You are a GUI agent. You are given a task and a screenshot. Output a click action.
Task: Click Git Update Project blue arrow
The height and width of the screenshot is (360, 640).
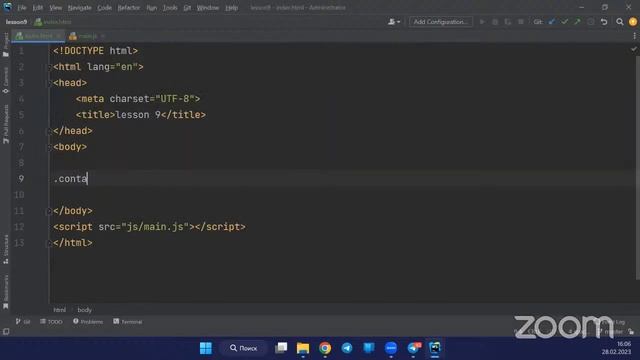coord(552,22)
